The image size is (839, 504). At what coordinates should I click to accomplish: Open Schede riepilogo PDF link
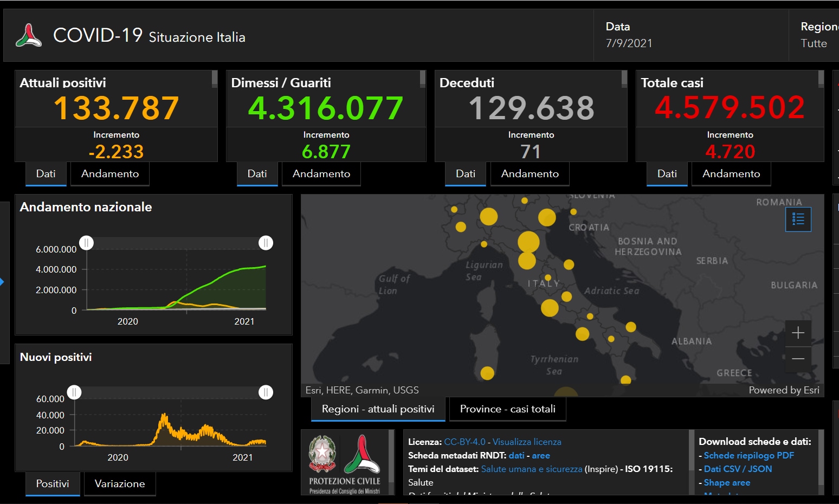click(748, 456)
